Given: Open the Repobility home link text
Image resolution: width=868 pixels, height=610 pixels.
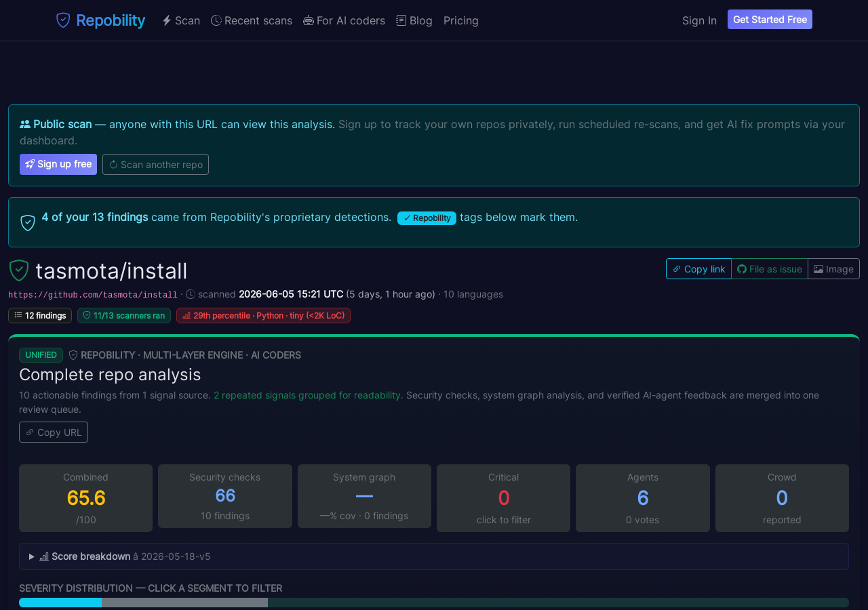Looking at the screenshot, I should (111, 20).
